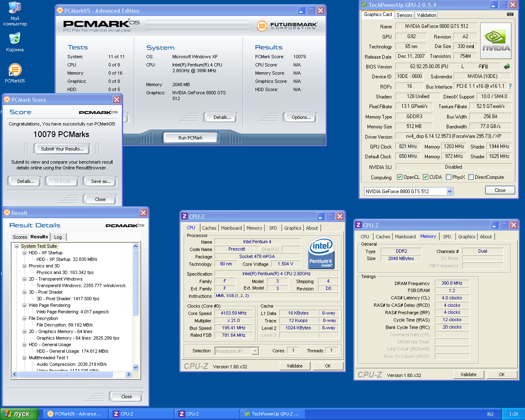The image size is (525, 420).
Task: Open the Start (пуск) menu
Action: 20,414
